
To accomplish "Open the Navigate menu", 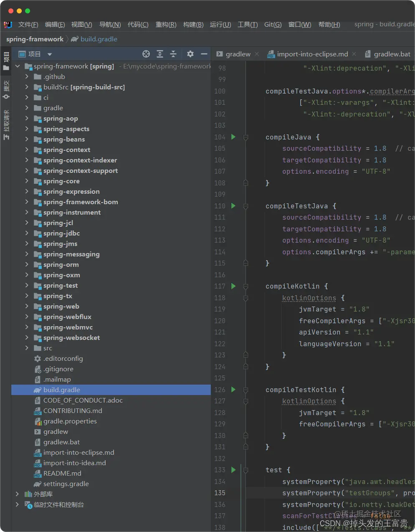I will (110, 25).
